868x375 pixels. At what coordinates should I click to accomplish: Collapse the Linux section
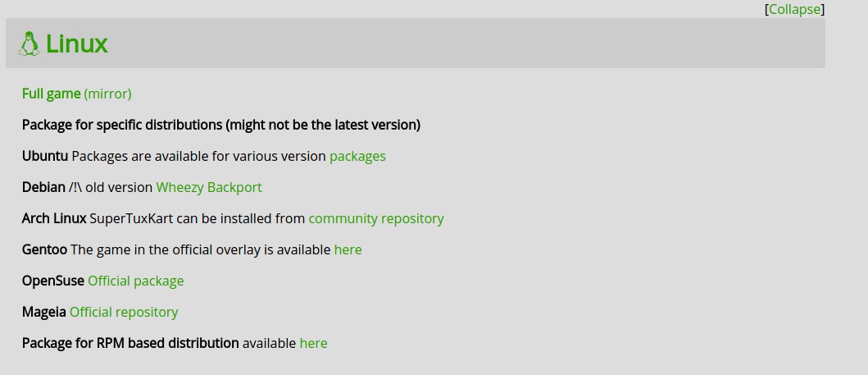point(794,9)
